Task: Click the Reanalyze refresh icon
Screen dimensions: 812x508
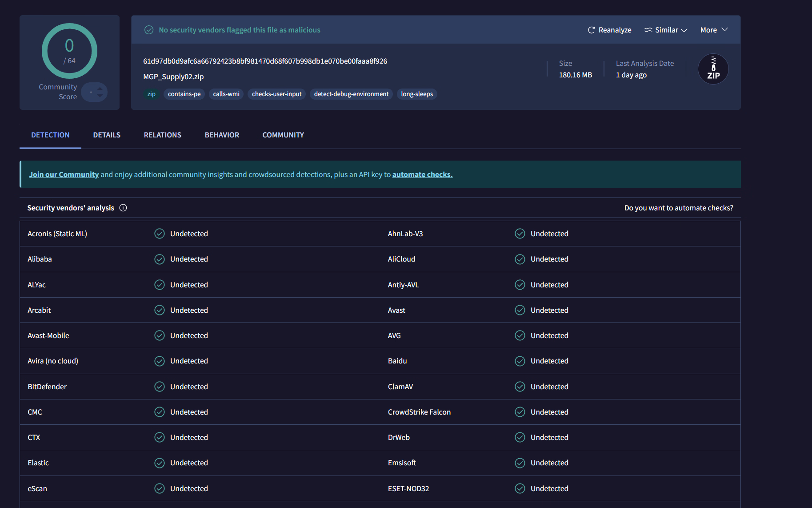Action: click(x=591, y=30)
